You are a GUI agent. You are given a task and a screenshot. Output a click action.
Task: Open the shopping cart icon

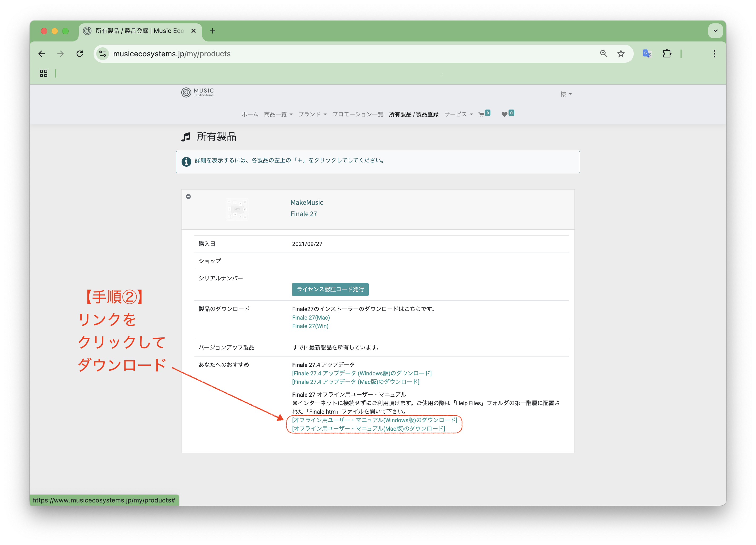pos(484,114)
